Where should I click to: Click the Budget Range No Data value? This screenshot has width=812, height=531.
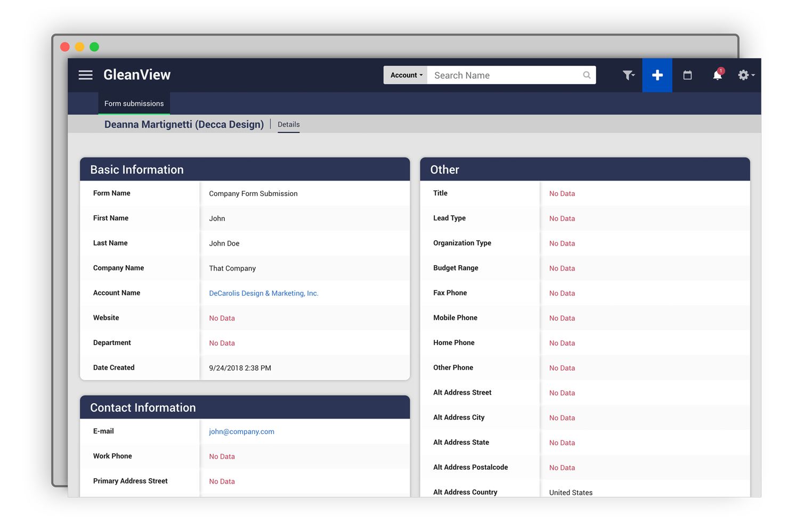[562, 268]
